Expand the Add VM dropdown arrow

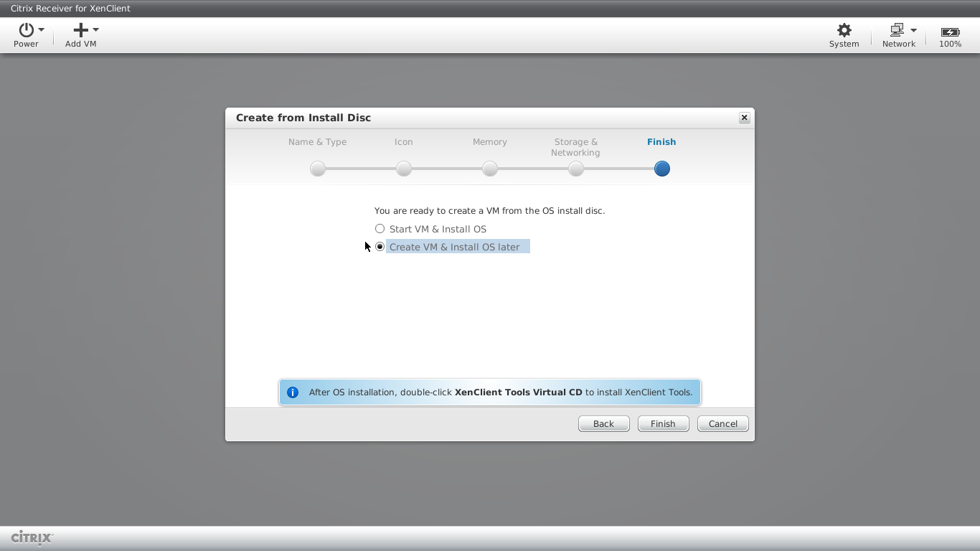click(x=96, y=30)
